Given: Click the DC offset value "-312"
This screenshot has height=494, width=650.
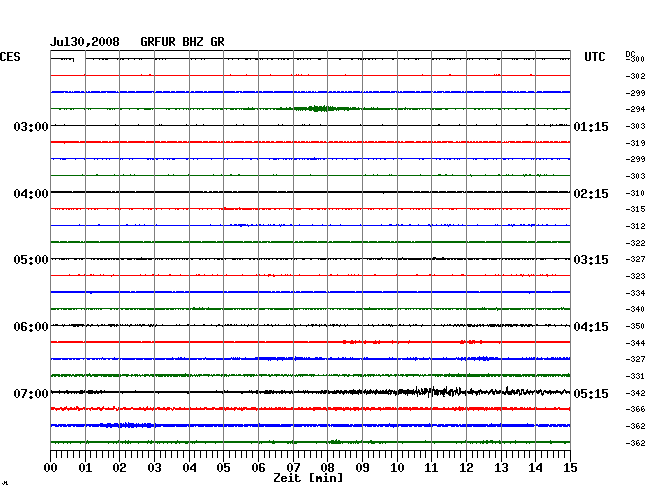Looking at the screenshot, I should pos(635,226).
